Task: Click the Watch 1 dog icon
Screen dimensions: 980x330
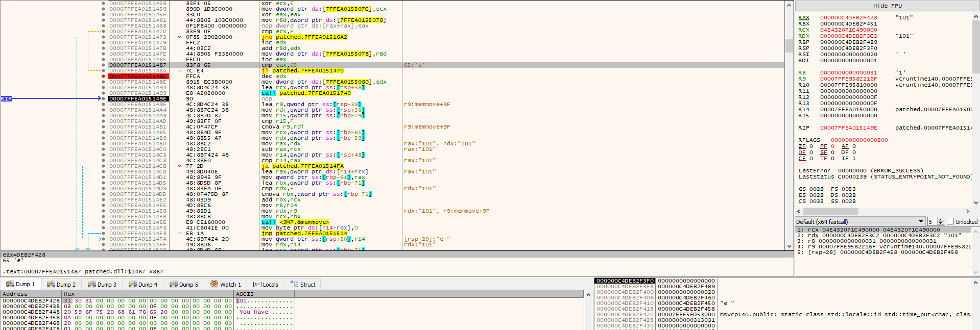Action: pos(214,284)
